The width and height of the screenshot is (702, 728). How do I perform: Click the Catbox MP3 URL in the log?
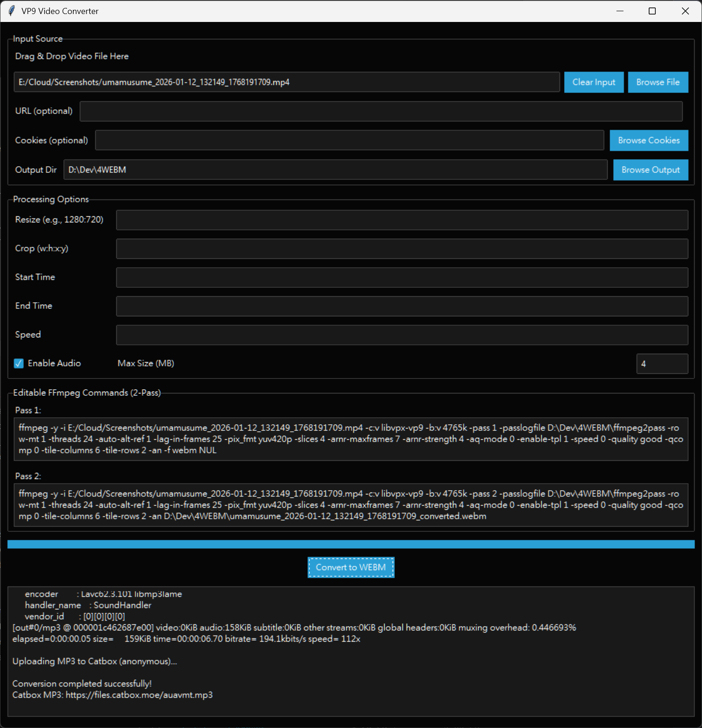point(139,695)
